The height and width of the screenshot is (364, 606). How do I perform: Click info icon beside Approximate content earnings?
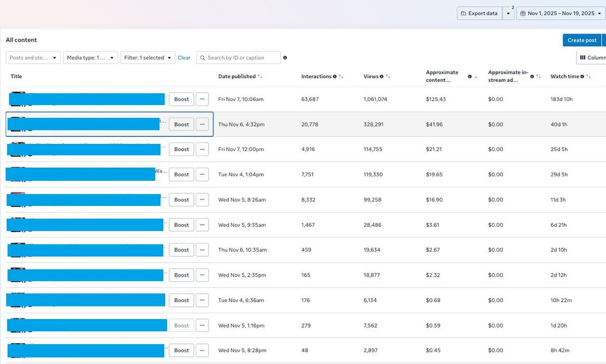tap(470, 77)
